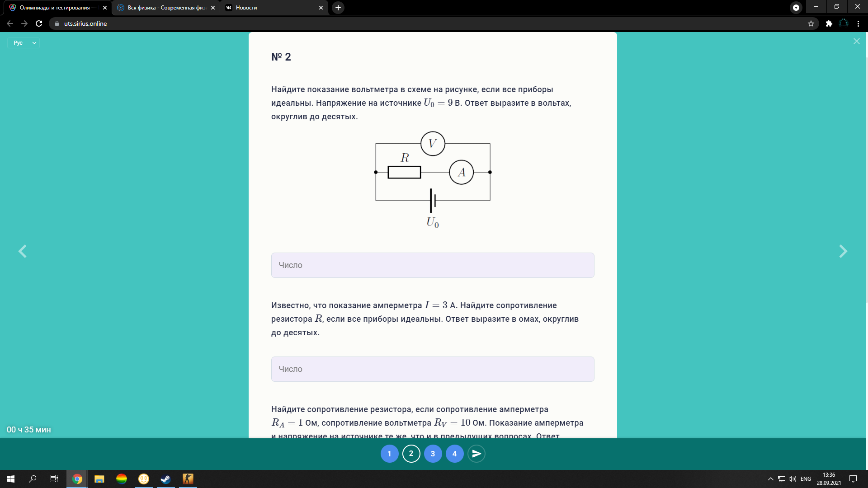The image size is (868, 488).
Task: Open Steam from the taskbar
Action: (x=165, y=479)
